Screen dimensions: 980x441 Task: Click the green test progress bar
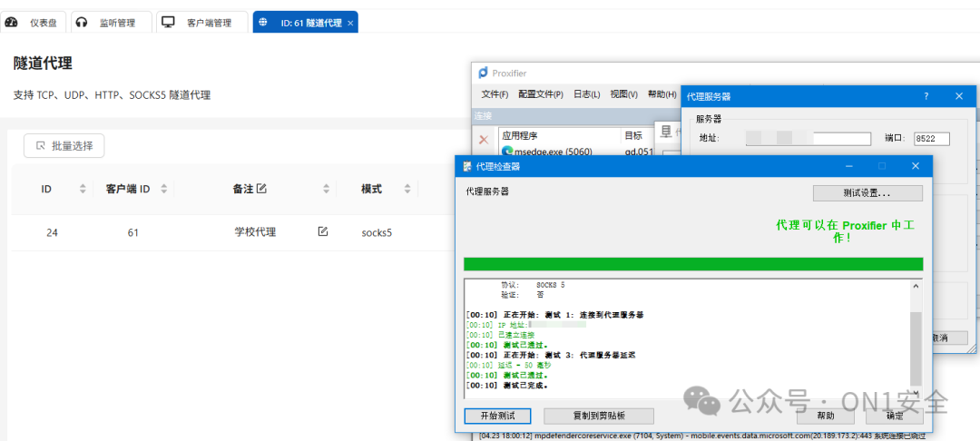coord(693,264)
